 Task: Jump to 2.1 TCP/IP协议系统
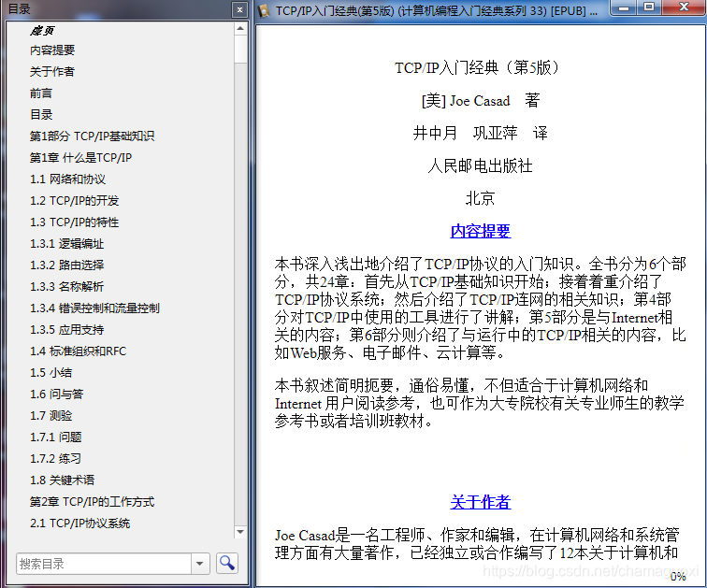click(x=79, y=523)
